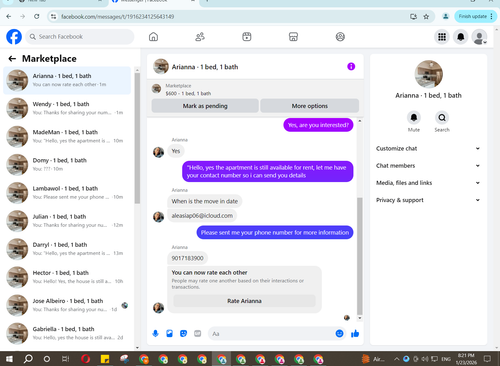Open the Home feed icon
Image resolution: width=500 pixels, height=366 pixels.
153,37
